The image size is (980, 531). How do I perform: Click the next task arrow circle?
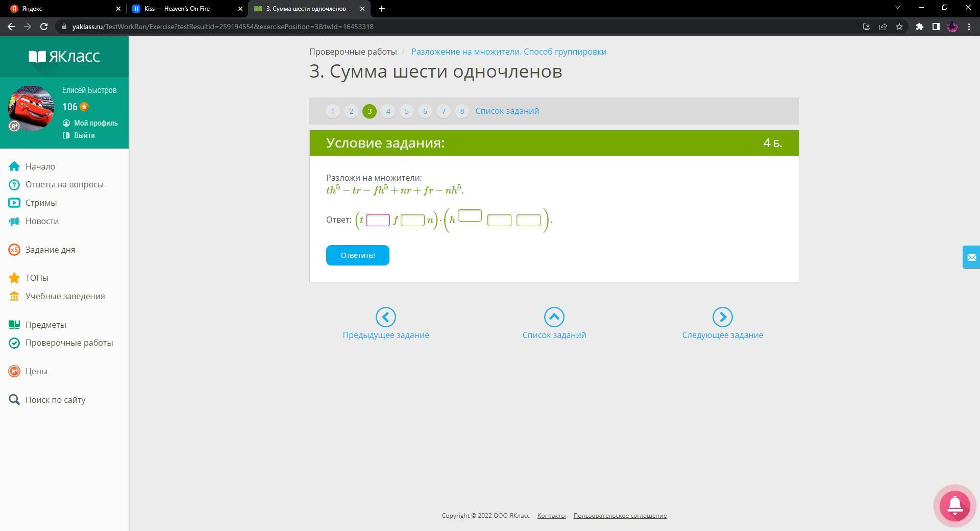coord(723,317)
